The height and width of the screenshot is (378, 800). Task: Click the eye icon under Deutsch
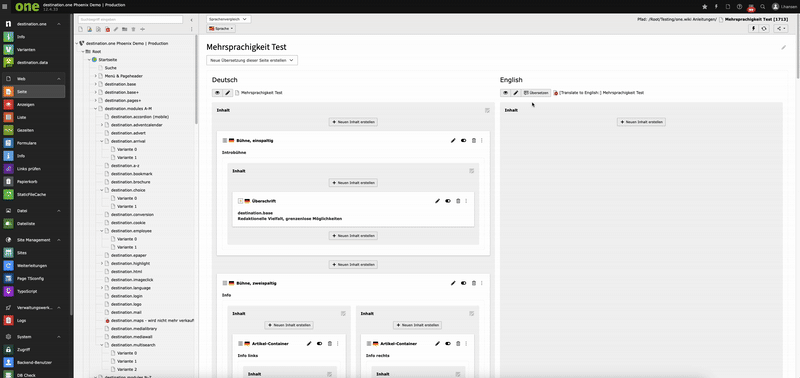click(x=217, y=93)
